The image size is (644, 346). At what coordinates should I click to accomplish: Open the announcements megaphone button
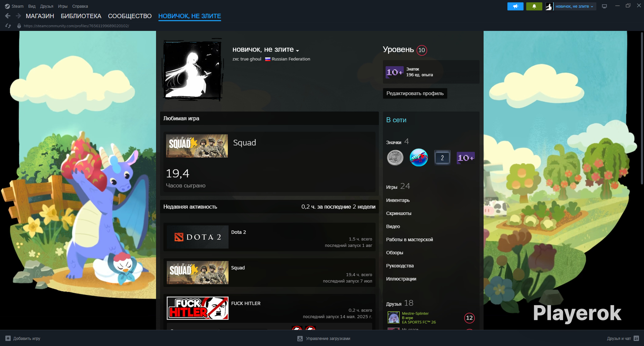click(515, 6)
